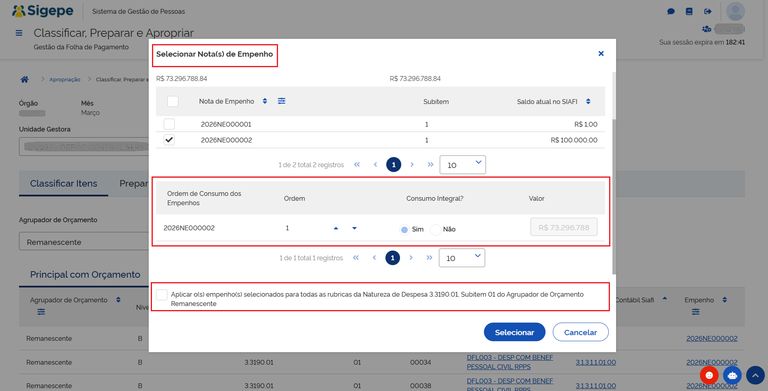Open the rows-per-page dropdown under consumo order

[462, 258]
